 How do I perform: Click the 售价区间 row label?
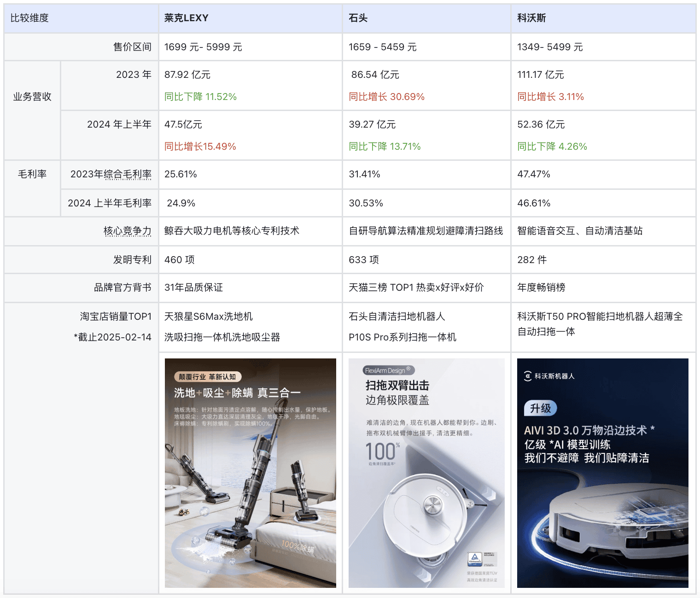pyautogui.click(x=132, y=47)
